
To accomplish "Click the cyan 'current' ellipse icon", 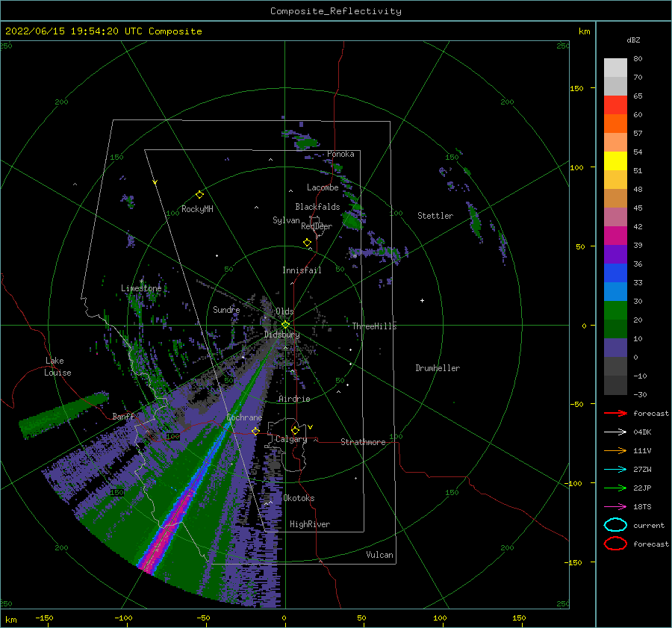I will click(615, 525).
